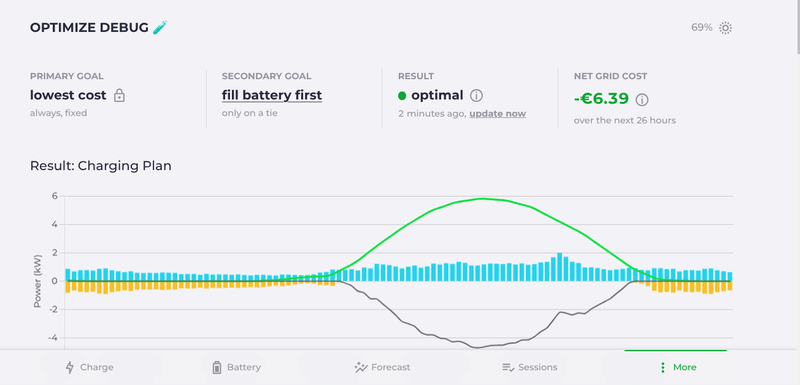This screenshot has width=800, height=385.
Task: Open the More tab
Action: 678,367
